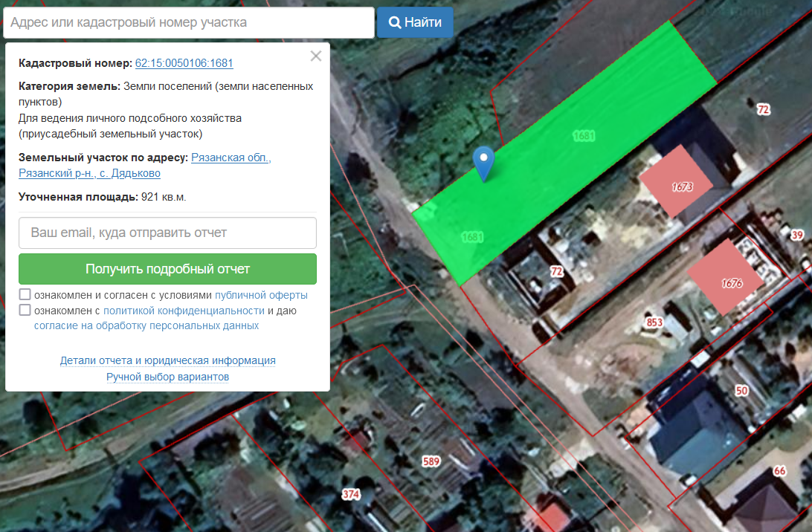
Task: Open согласие на обработку персональных данных link
Action: pos(146,325)
